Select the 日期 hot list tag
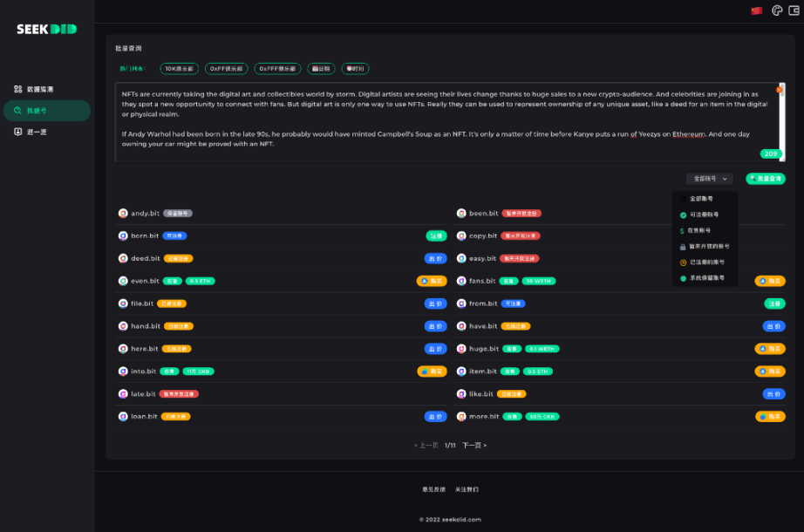This screenshot has height=532, width=804. (321, 68)
